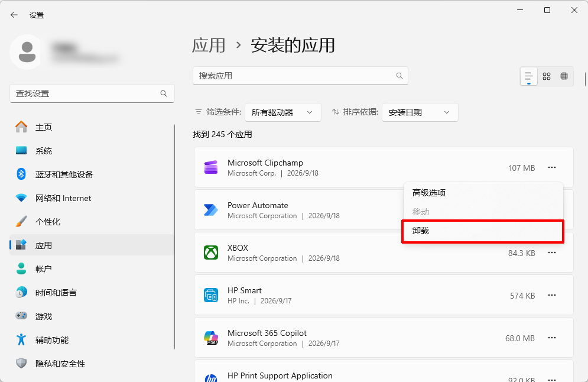Screen dimensions: 588x382
Task: Click the 574 KB size value
Action: click(522, 296)
